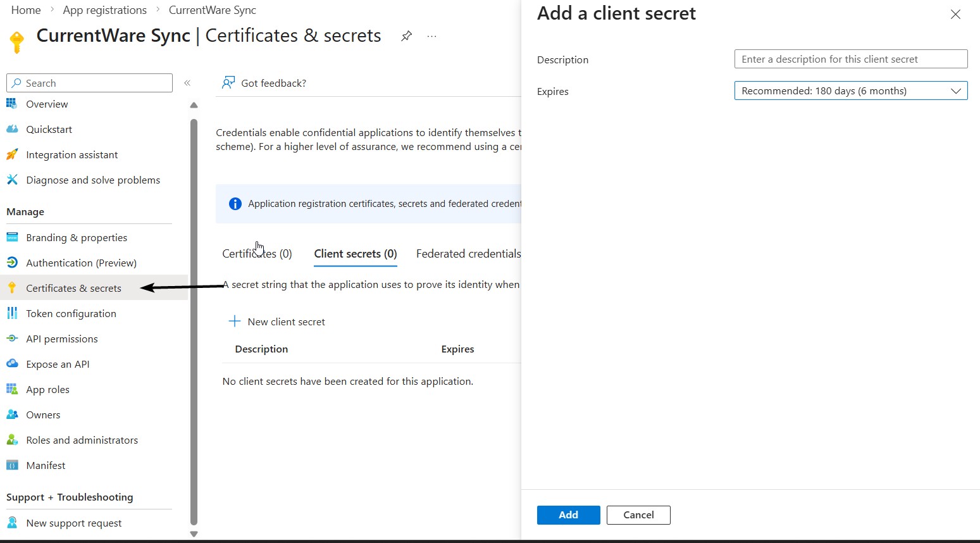
Task: Open the Expires duration dropdown
Action: pos(850,91)
